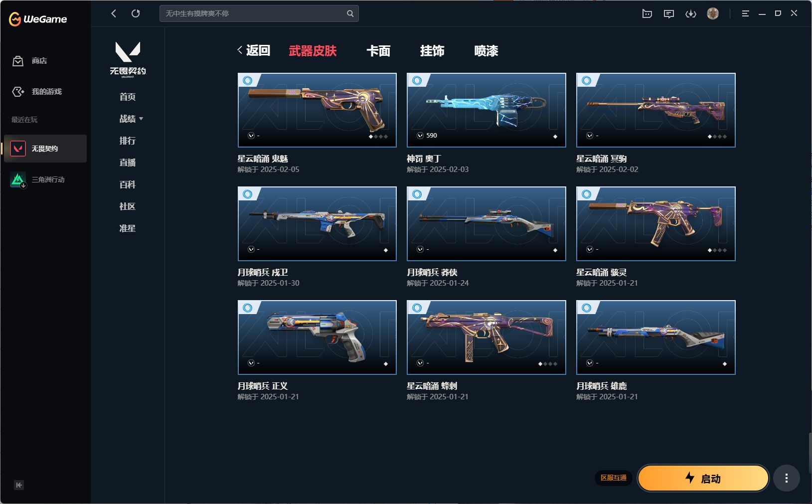Click the refresh icon in top bar
Viewport: 812px width, 504px height.
(x=136, y=13)
